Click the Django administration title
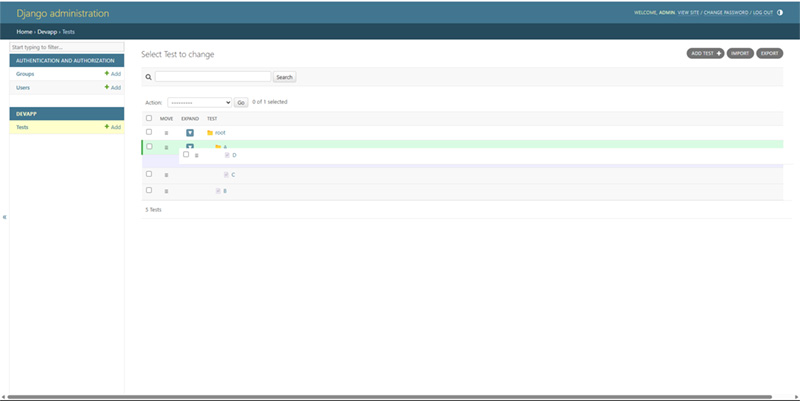The image size is (800, 401). (63, 13)
